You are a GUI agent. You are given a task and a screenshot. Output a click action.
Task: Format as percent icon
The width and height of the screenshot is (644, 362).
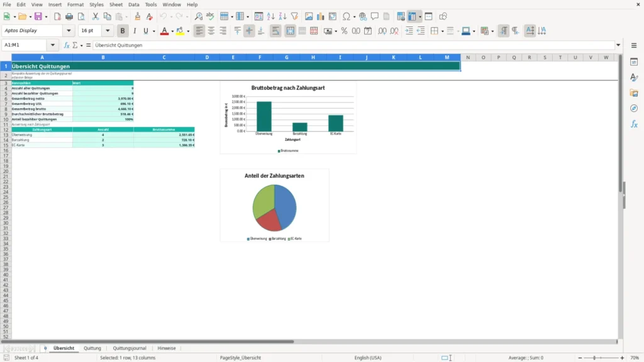pos(344,31)
